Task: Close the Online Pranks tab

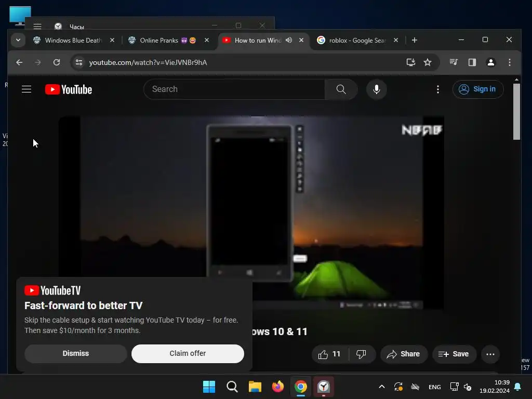Action: click(x=207, y=40)
